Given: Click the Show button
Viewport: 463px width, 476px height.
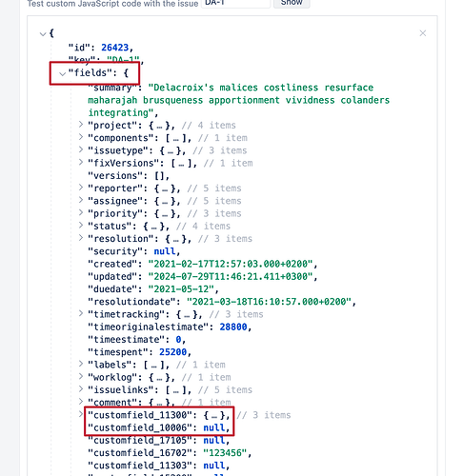Looking at the screenshot, I should (292, 3).
